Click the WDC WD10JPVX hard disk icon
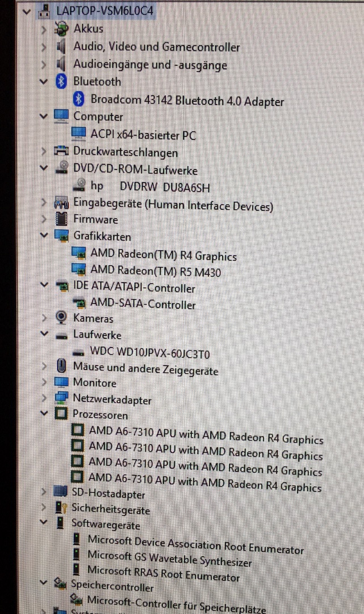 coord(78,353)
